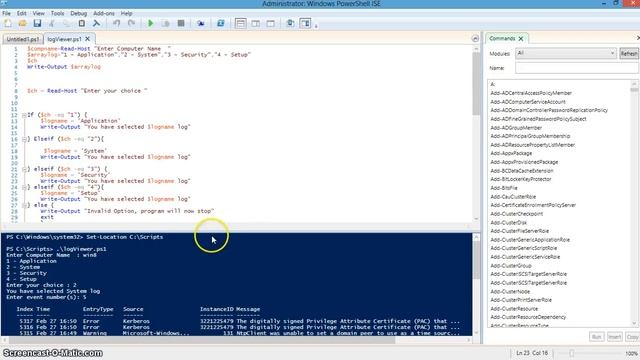Open the Tools menu
640x360 pixels.
tap(57, 13)
